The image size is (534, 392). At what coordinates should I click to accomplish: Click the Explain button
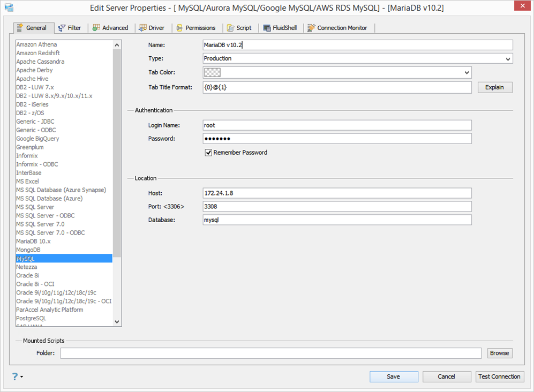tap(494, 87)
